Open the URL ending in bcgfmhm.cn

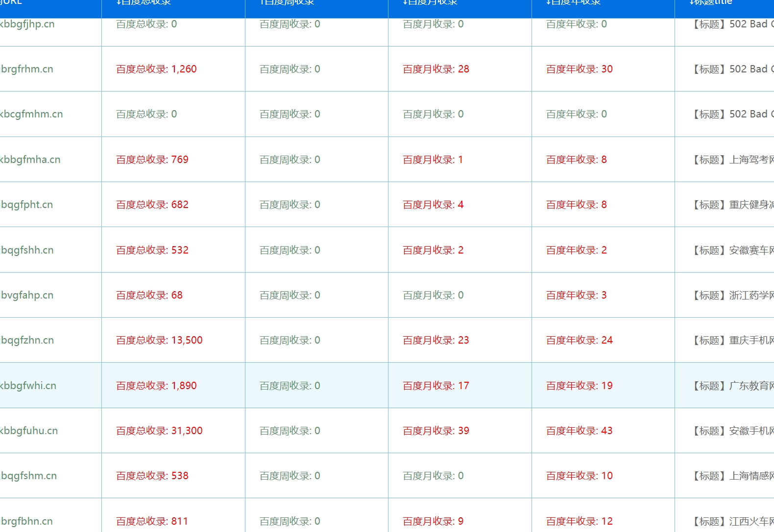31,114
